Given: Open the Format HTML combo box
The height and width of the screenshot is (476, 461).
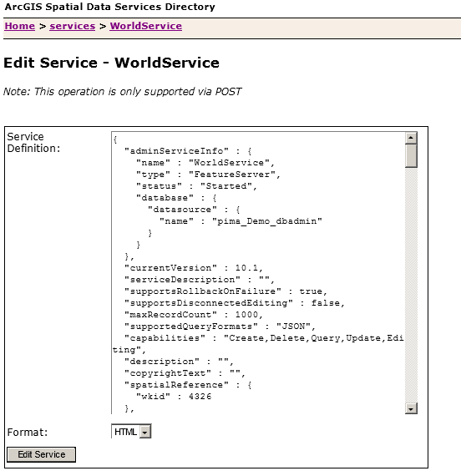Looking at the screenshot, I should (131, 432).
